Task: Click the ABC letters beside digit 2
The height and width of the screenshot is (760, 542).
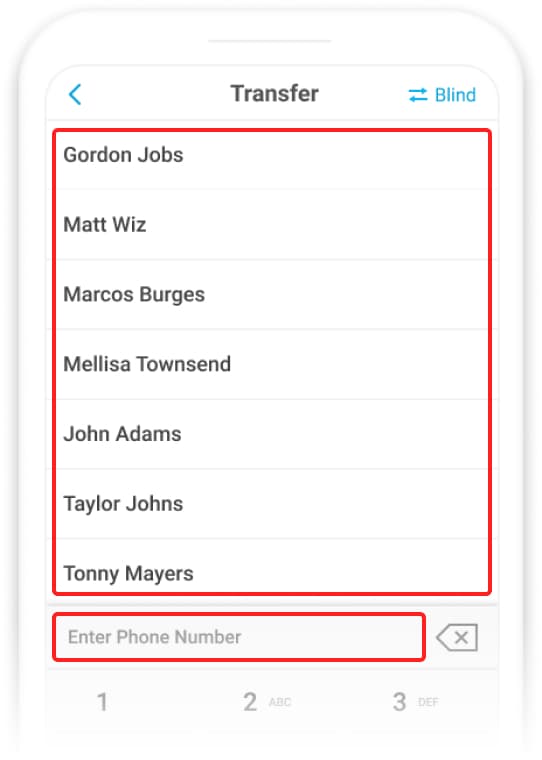Action: 280,702
